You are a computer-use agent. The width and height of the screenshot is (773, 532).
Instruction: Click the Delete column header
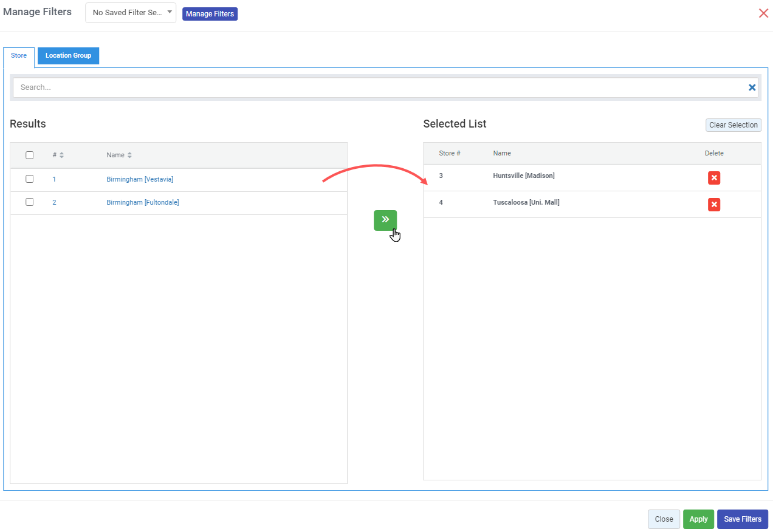(714, 153)
